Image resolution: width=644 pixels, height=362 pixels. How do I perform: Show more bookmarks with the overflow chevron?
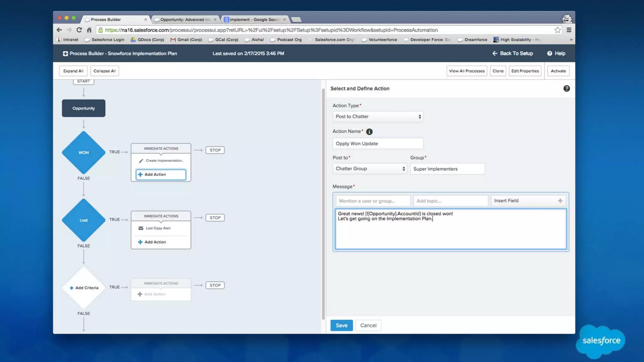coord(571,40)
